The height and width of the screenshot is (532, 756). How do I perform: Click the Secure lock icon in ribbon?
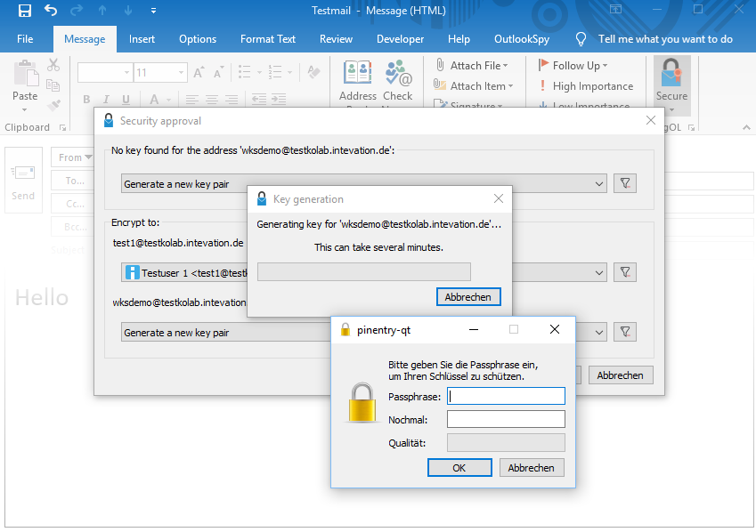[671, 75]
